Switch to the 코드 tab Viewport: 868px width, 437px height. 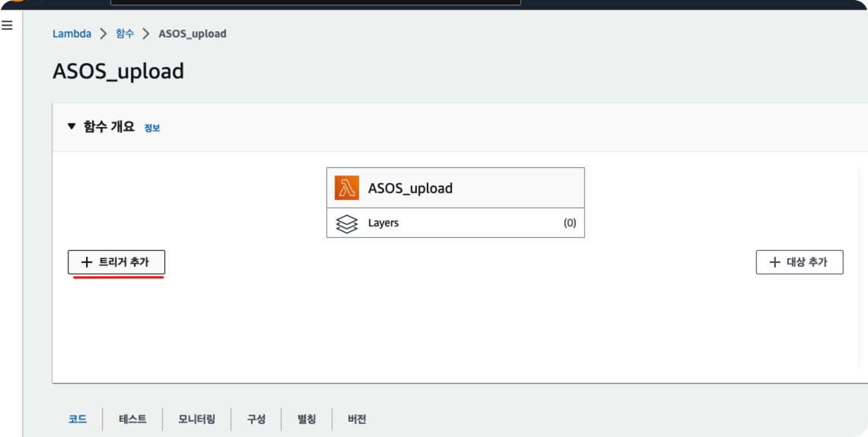78,420
